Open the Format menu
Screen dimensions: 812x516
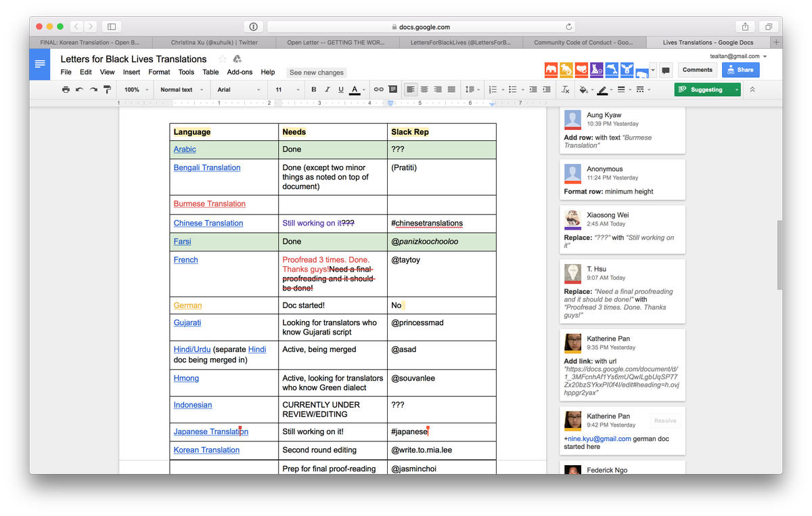coord(159,72)
